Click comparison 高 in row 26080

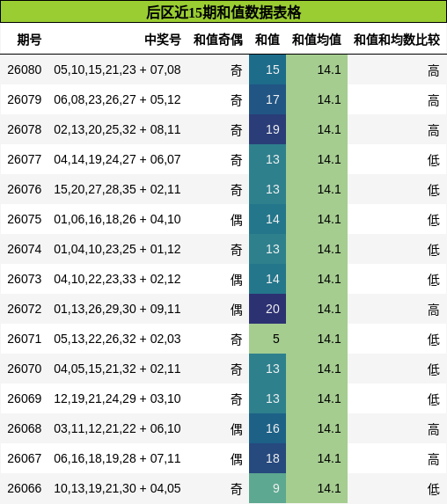(434, 70)
